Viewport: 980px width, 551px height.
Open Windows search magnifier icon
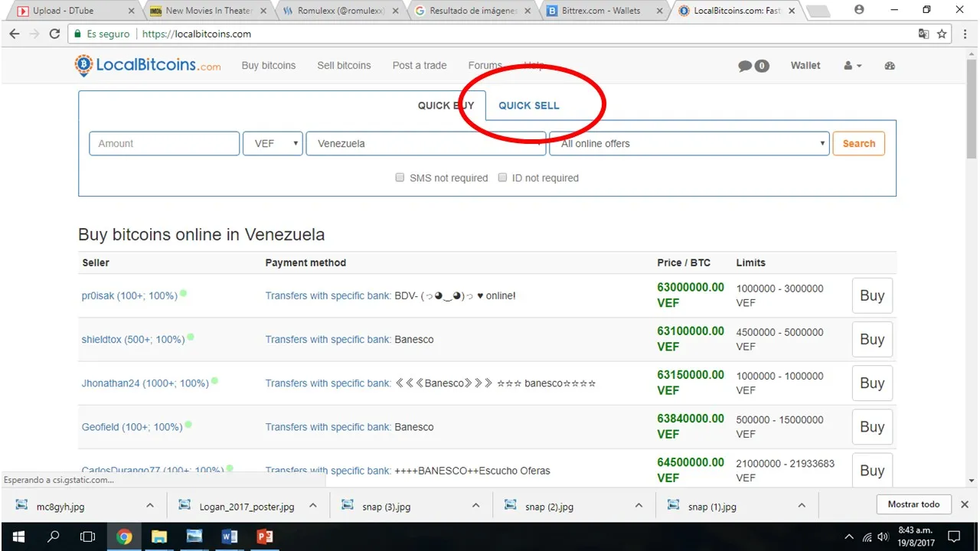(53, 536)
